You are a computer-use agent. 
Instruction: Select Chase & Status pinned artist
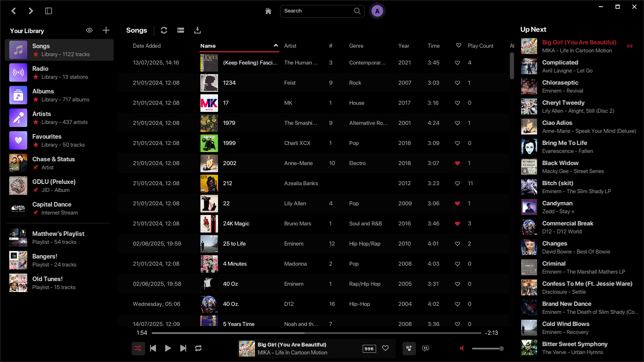[59, 163]
